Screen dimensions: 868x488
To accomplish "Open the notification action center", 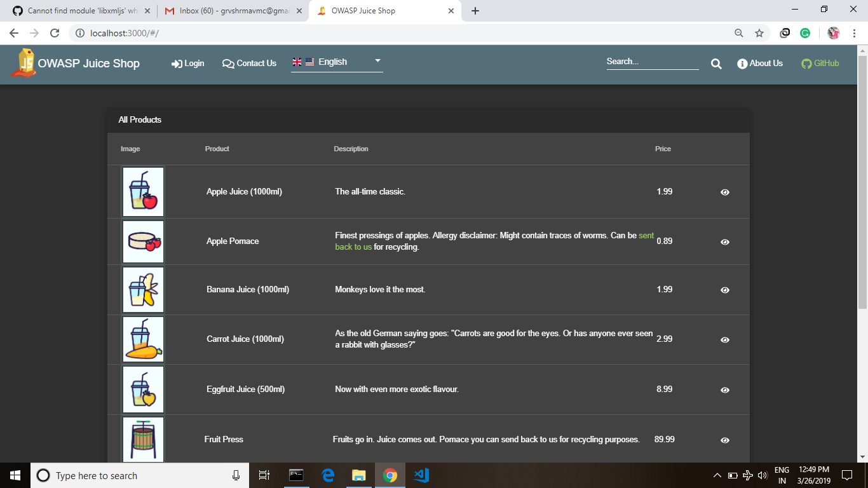I will point(846,475).
